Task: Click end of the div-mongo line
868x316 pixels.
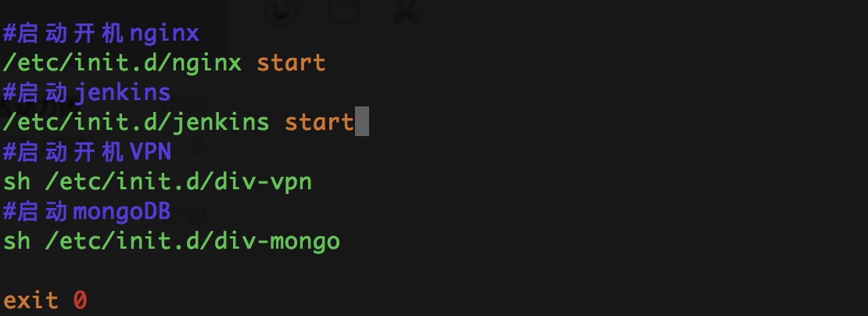Action: tap(341, 241)
